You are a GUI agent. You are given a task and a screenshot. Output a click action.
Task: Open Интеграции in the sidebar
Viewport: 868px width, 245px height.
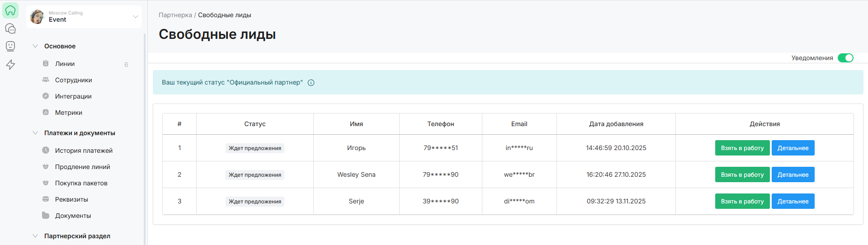pos(73,96)
